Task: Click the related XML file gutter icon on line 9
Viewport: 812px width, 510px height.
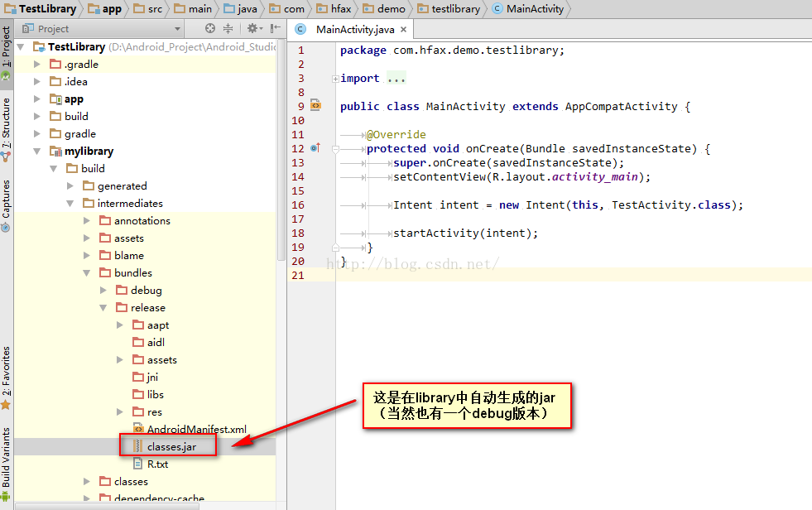Action: coord(315,105)
